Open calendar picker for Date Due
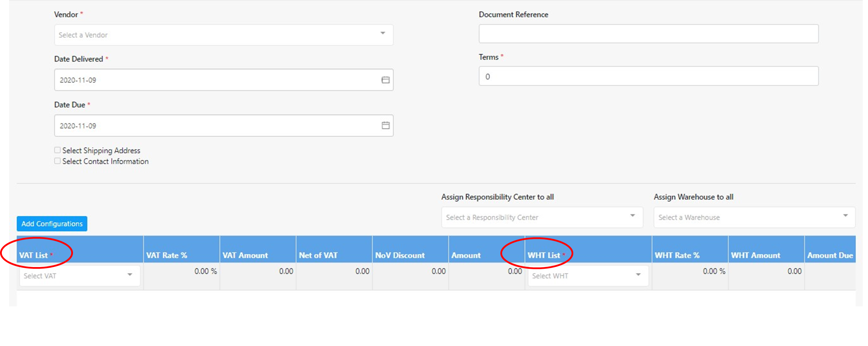This screenshot has width=868, height=346. [385, 125]
